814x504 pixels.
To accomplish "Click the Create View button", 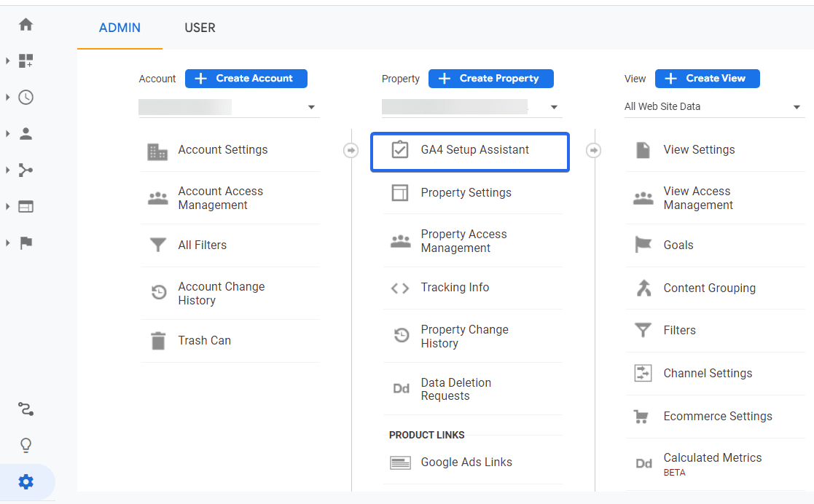I will pyautogui.click(x=707, y=79).
